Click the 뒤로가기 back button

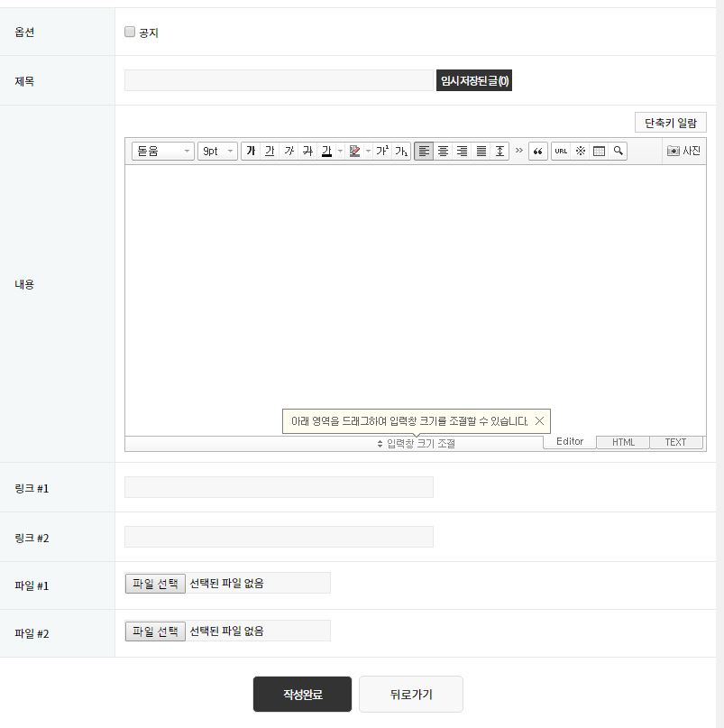[x=410, y=695]
